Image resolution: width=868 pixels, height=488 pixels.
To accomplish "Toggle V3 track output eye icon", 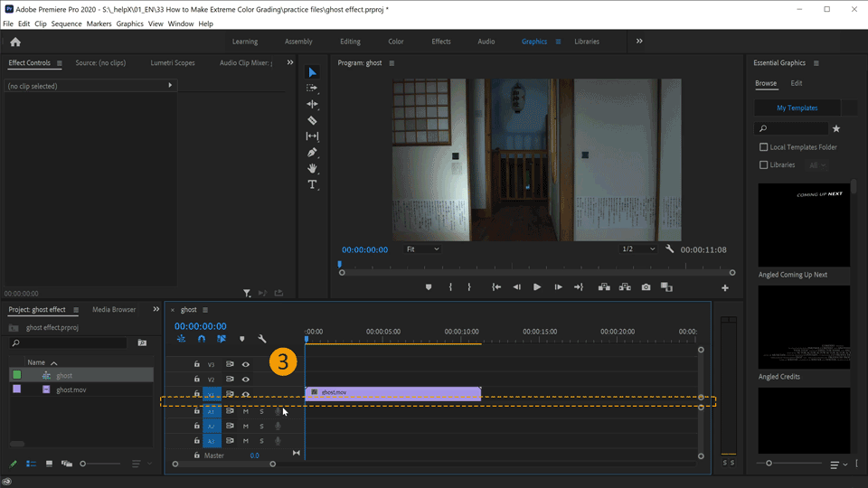I will [245, 364].
